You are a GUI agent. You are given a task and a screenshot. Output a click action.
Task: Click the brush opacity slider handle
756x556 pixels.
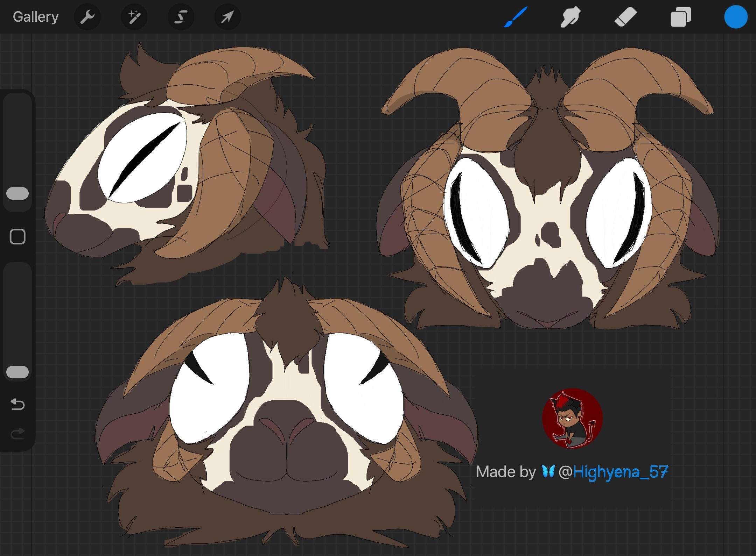click(x=17, y=372)
